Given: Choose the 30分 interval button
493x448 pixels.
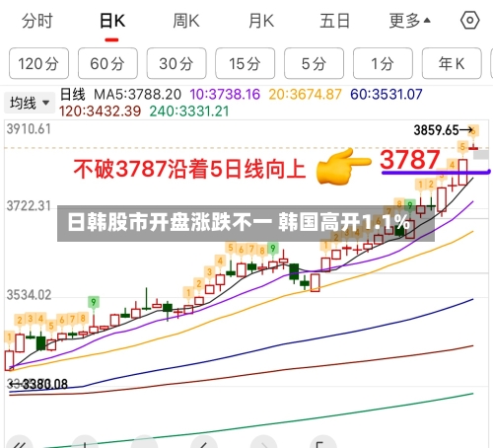Looking at the screenshot, I should (176, 63).
